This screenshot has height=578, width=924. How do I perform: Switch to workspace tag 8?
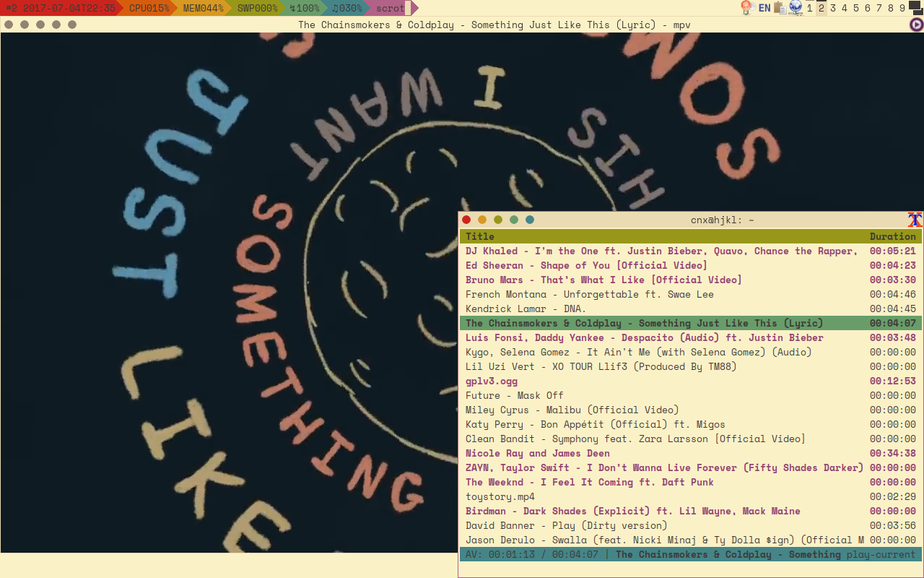pos(891,8)
